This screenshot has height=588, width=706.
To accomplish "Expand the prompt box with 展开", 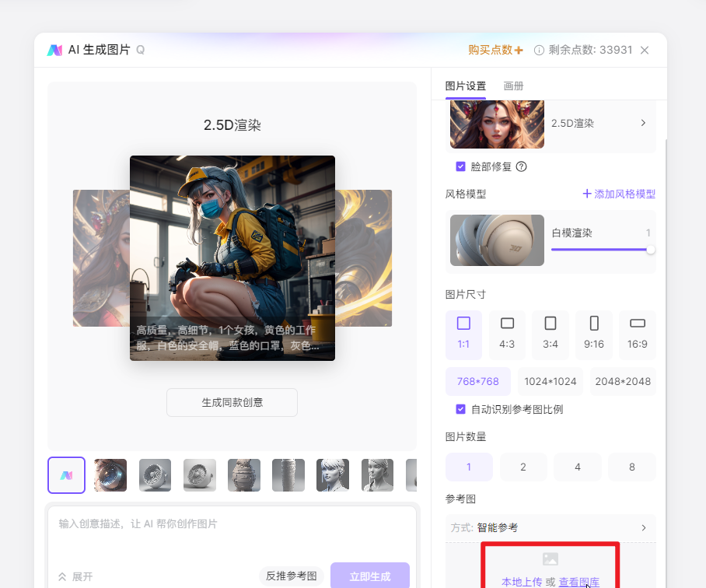I will click(x=75, y=577).
